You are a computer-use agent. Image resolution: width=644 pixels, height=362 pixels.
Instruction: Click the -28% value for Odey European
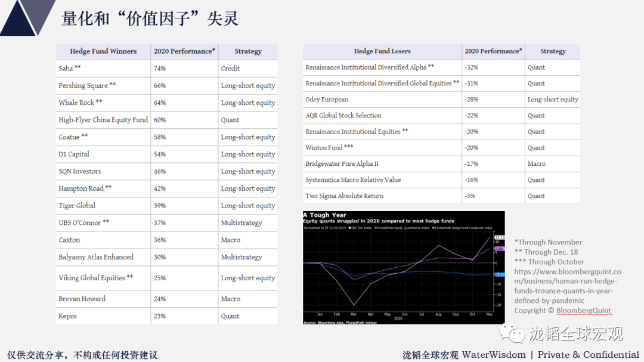pyautogui.click(x=472, y=100)
